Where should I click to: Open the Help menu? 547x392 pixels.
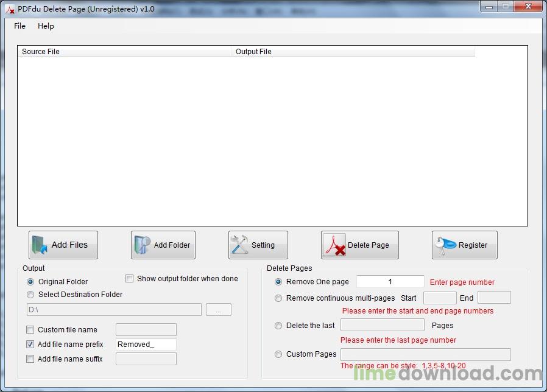click(x=46, y=26)
